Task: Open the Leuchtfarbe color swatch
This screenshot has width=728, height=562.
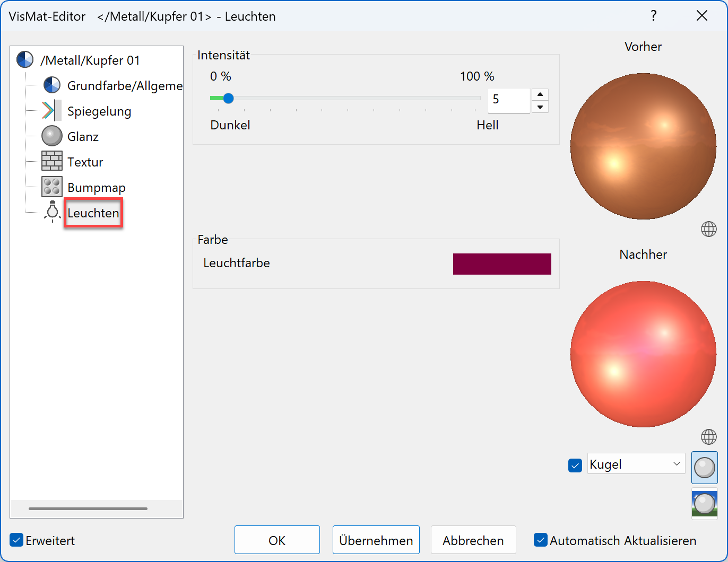Action: pos(501,264)
